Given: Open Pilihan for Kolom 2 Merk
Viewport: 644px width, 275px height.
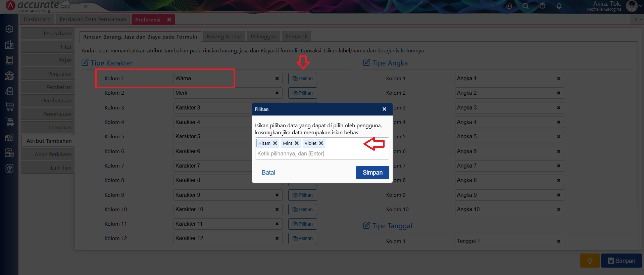Looking at the screenshot, I should 302,93.
